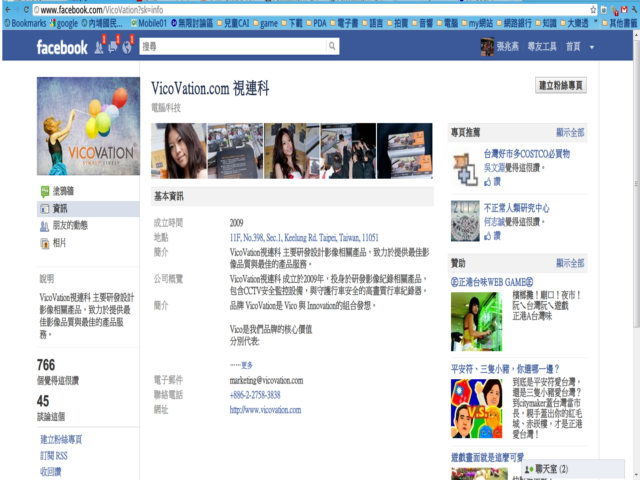Click the browser address bar
640x480 pixels.
pyautogui.click(x=310, y=10)
